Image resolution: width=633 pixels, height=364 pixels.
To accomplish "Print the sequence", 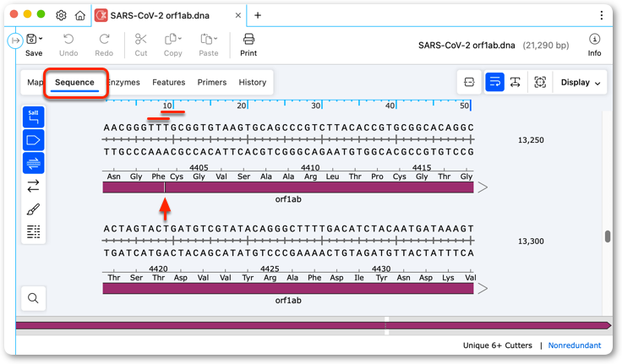I will (248, 46).
